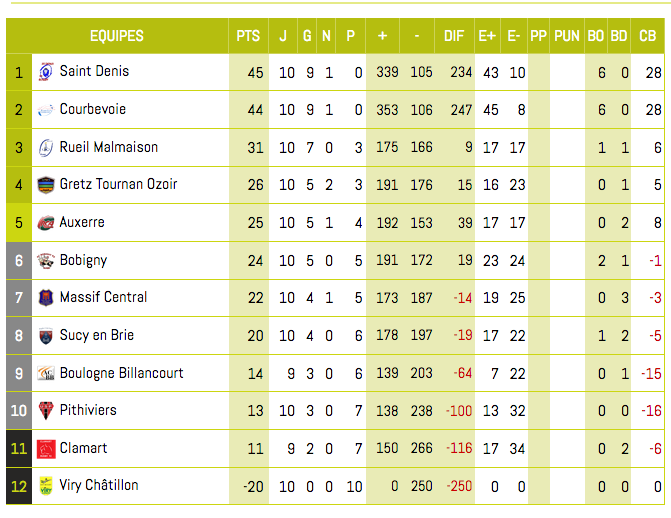
Task: Click the Saint Denis team logo
Action: [46, 72]
